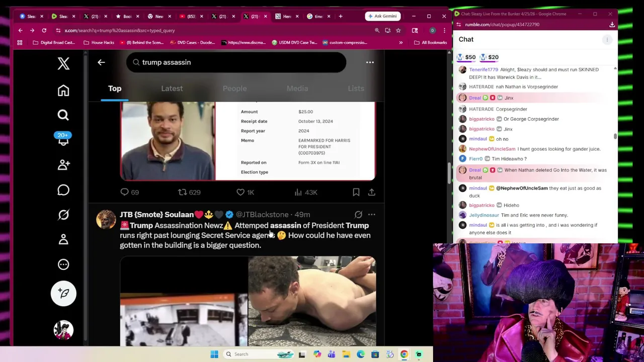Screen dimensions: 644x362
Task: Switch to the Media tab
Action: point(297,88)
